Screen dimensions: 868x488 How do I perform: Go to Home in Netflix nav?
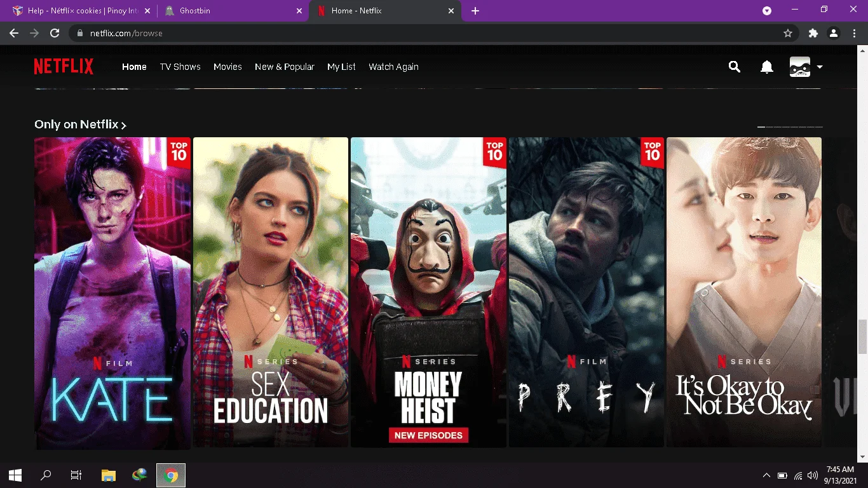click(134, 67)
